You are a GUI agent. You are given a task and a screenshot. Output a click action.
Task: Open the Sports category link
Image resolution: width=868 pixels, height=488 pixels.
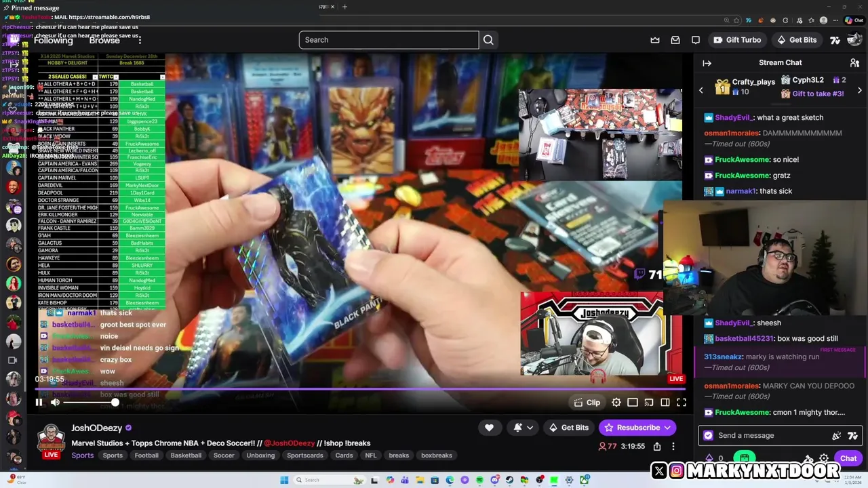[x=83, y=455]
